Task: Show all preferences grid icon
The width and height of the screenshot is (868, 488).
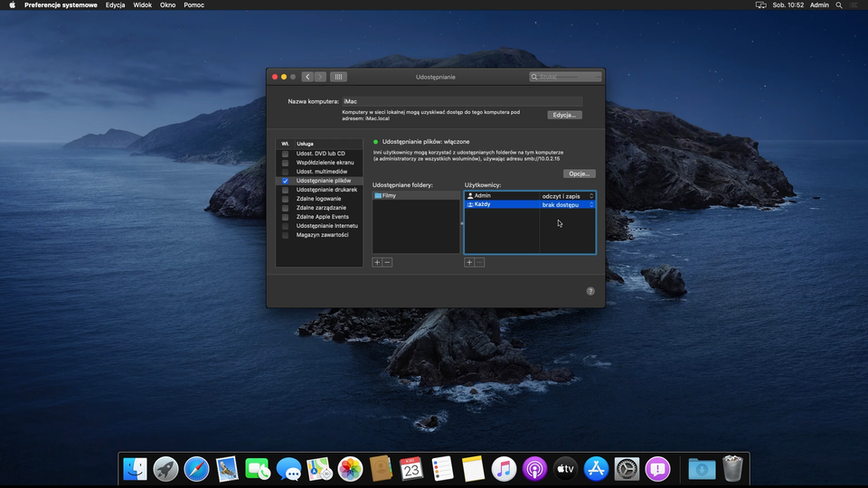Action: click(339, 77)
